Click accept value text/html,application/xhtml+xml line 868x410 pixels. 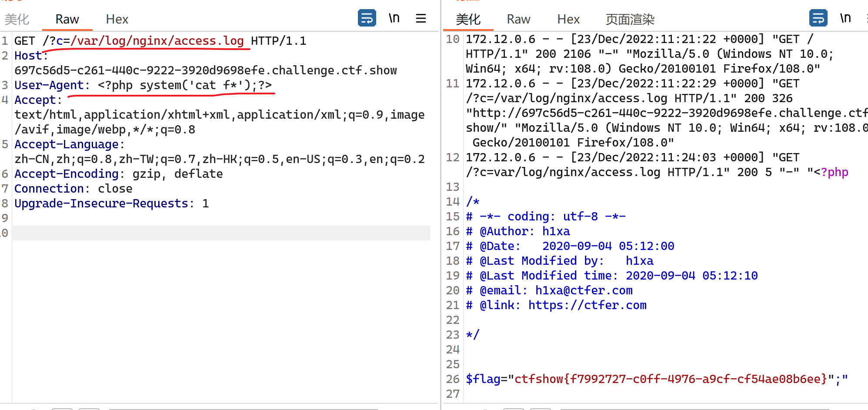pyautogui.click(x=220, y=115)
